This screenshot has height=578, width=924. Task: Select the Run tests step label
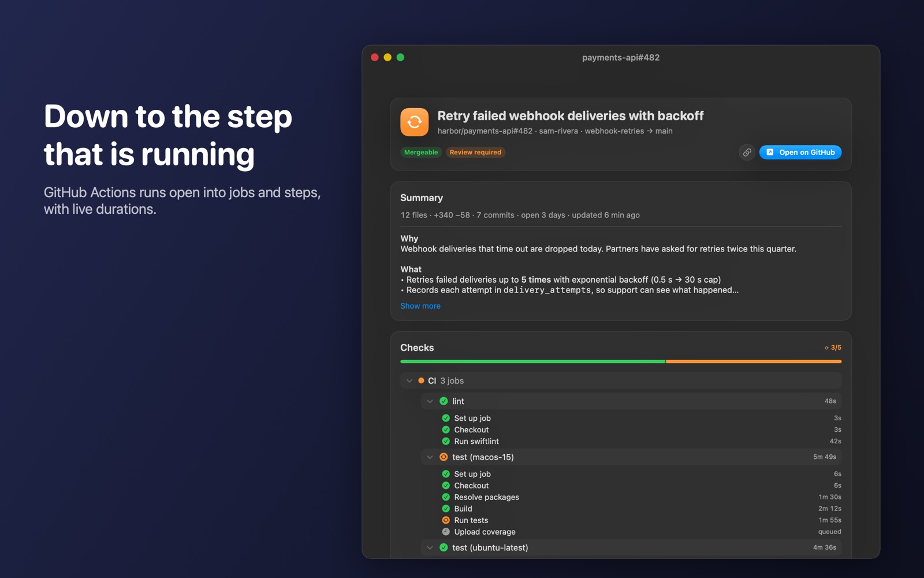(x=471, y=520)
